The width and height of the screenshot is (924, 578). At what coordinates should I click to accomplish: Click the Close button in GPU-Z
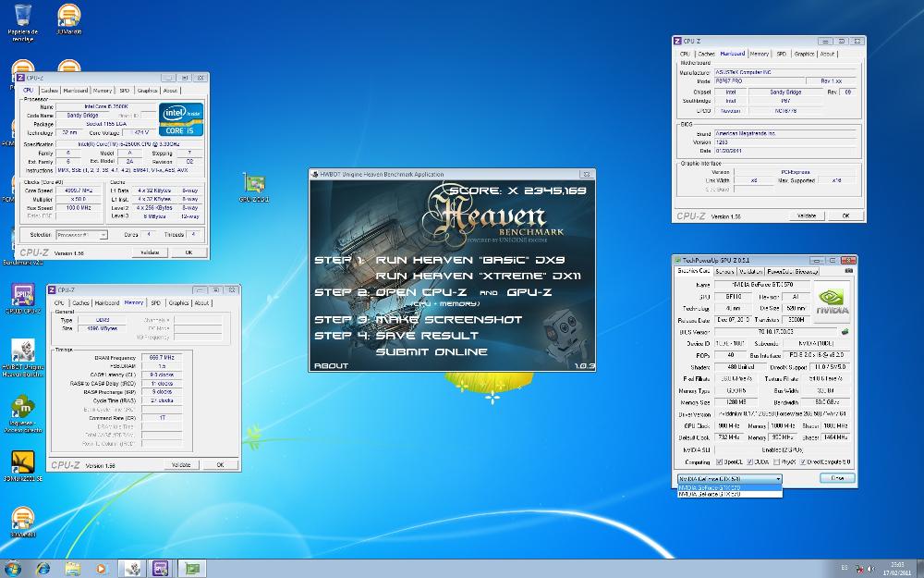coord(837,478)
